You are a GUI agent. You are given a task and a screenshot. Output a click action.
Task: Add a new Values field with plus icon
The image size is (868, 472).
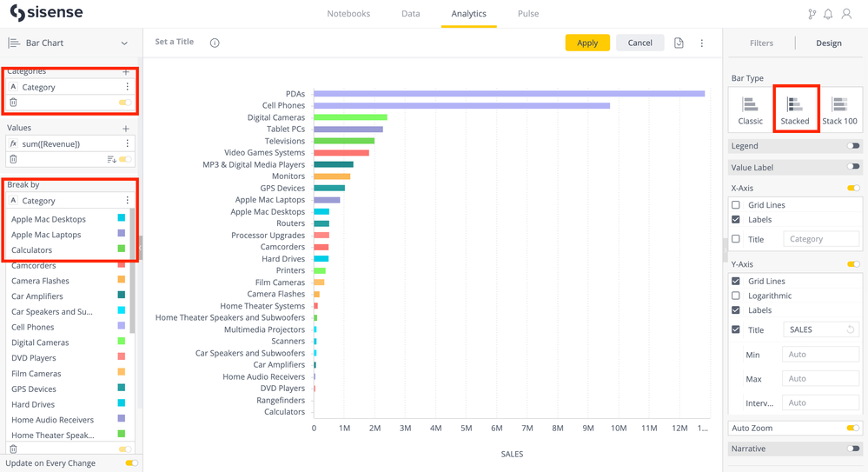coord(126,128)
